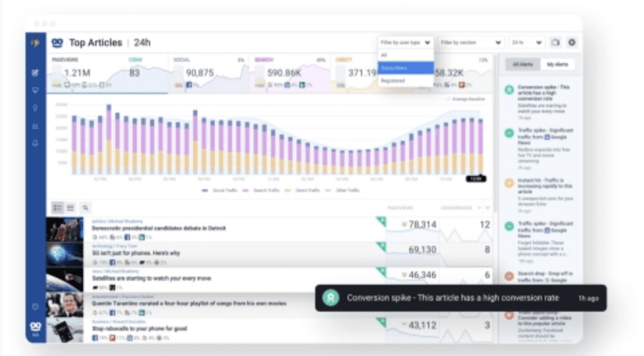Open the 24 hr time range dropdown
644x356 pixels.
tap(527, 42)
